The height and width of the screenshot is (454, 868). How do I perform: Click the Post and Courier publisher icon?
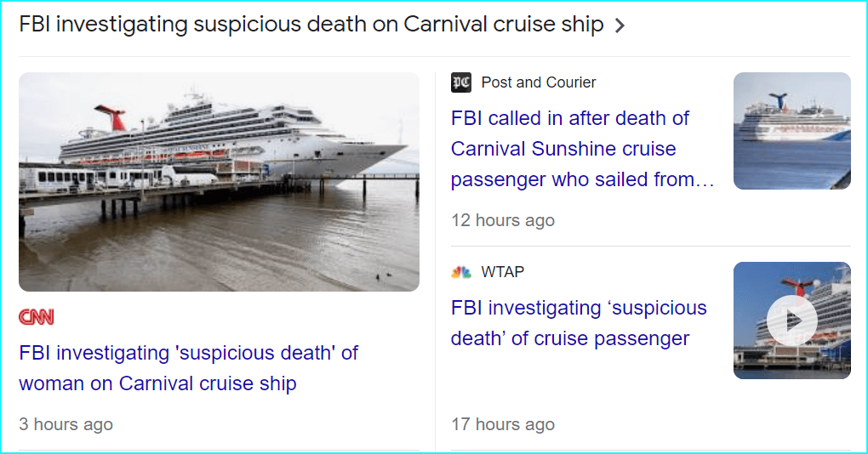coord(461,82)
